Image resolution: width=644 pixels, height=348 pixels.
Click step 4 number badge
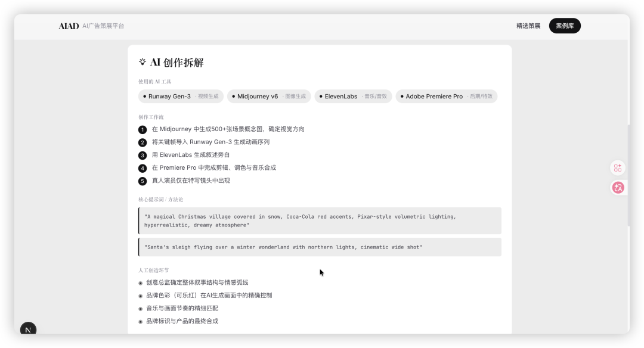143,168
